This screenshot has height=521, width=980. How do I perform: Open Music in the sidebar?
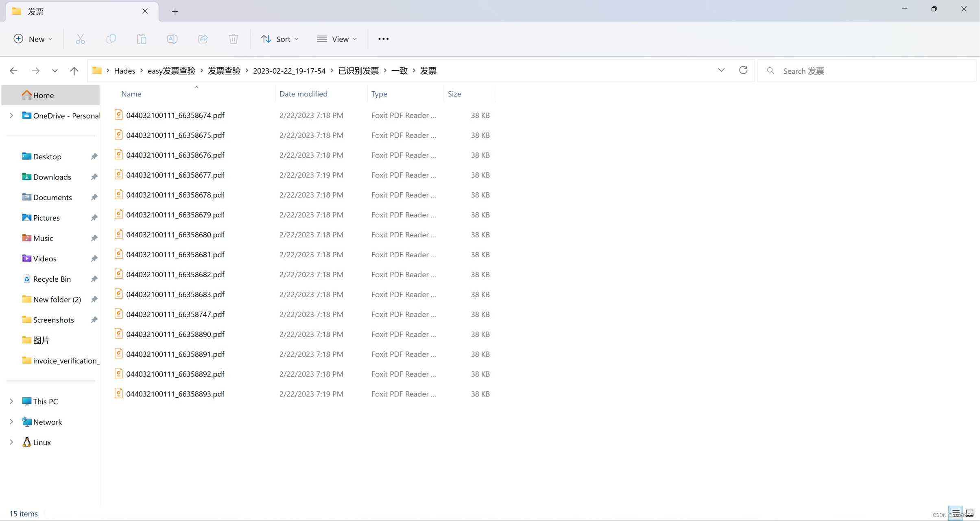tap(43, 238)
